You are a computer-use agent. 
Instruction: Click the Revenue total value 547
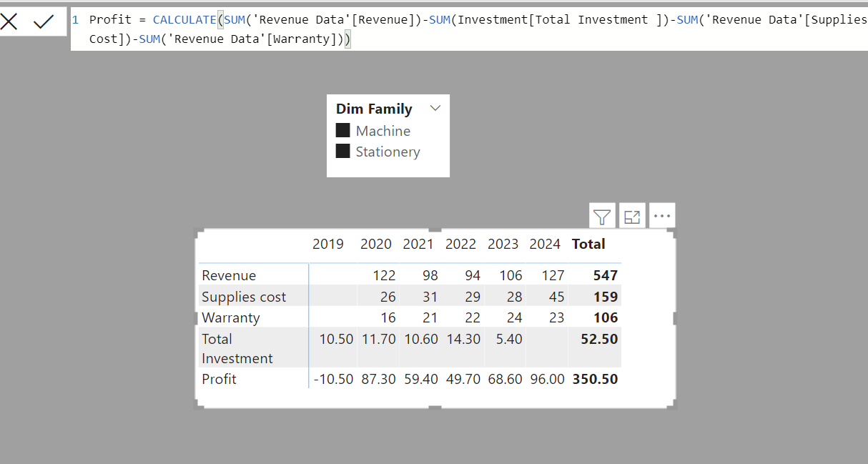pyautogui.click(x=606, y=275)
